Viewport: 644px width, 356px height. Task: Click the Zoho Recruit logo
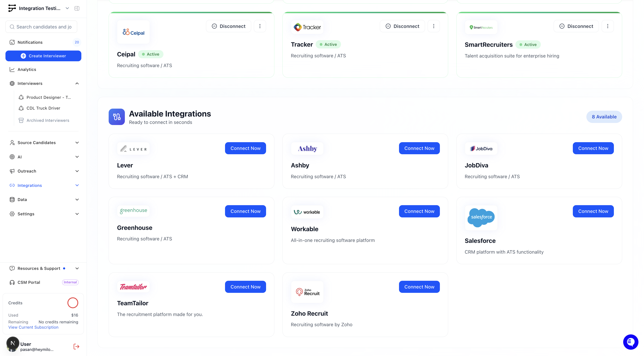307,292
